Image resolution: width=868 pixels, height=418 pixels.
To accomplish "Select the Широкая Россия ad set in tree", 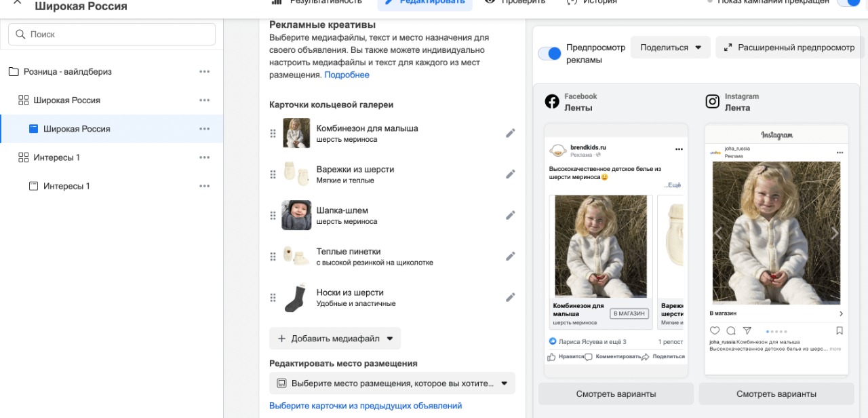I will click(67, 100).
